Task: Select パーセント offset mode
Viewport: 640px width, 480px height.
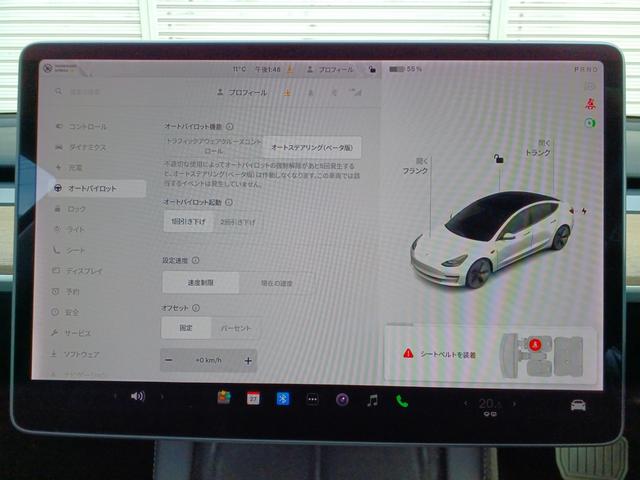Action: pos(236,328)
